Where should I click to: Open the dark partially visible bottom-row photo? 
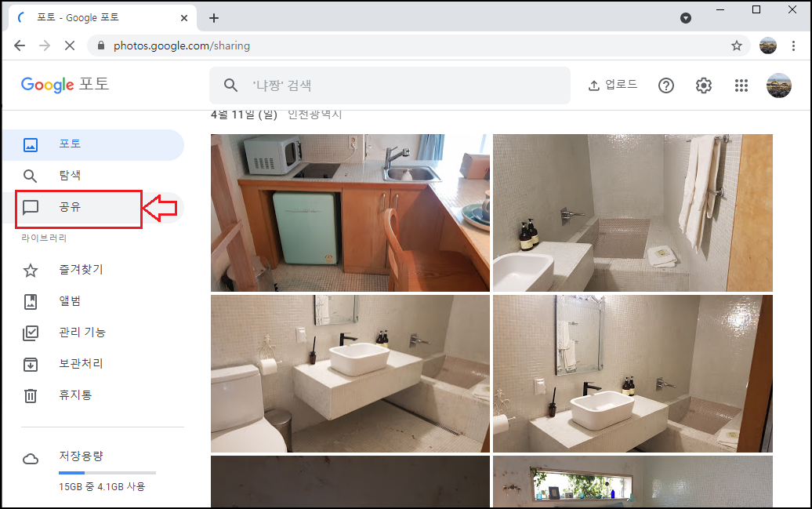pyautogui.click(x=350, y=482)
